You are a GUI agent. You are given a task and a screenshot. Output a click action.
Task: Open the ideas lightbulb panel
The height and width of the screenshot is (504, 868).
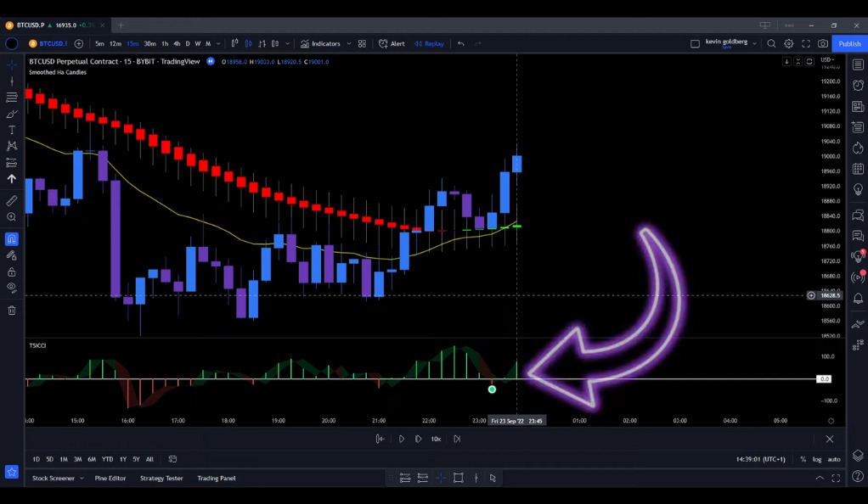(858, 189)
